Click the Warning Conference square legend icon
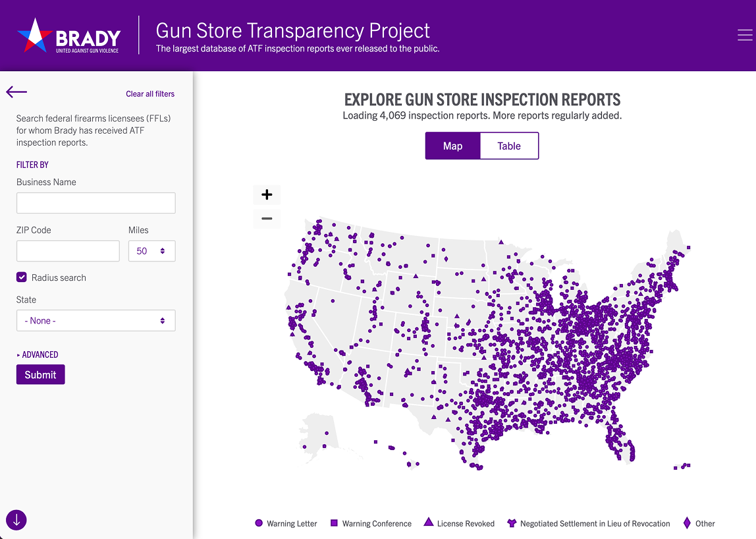 pyautogui.click(x=334, y=523)
